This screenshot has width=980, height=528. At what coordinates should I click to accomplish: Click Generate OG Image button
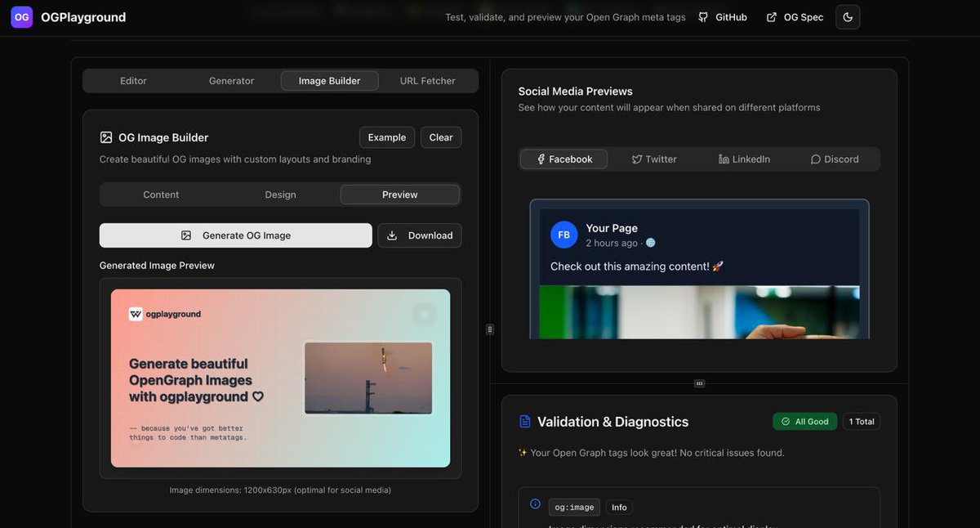tap(236, 235)
